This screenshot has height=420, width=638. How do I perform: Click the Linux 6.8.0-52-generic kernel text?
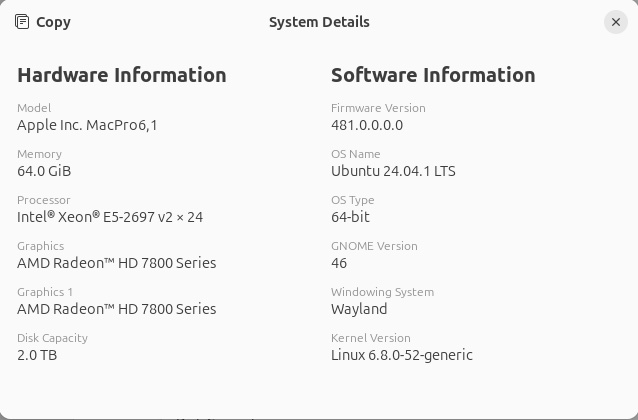tap(402, 355)
